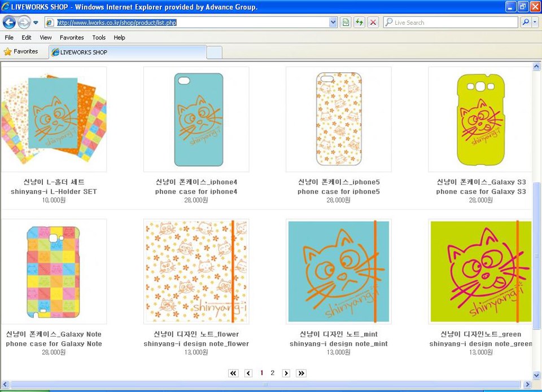The height and width of the screenshot is (392, 542).
Task: Go to page 2 of products
Action: [x=272, y=373]
